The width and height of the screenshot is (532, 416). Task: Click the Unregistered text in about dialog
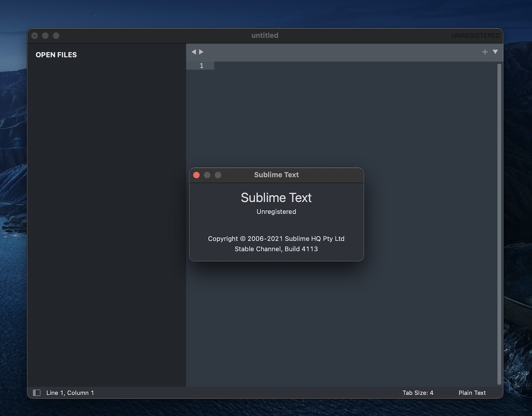[276, 212]
